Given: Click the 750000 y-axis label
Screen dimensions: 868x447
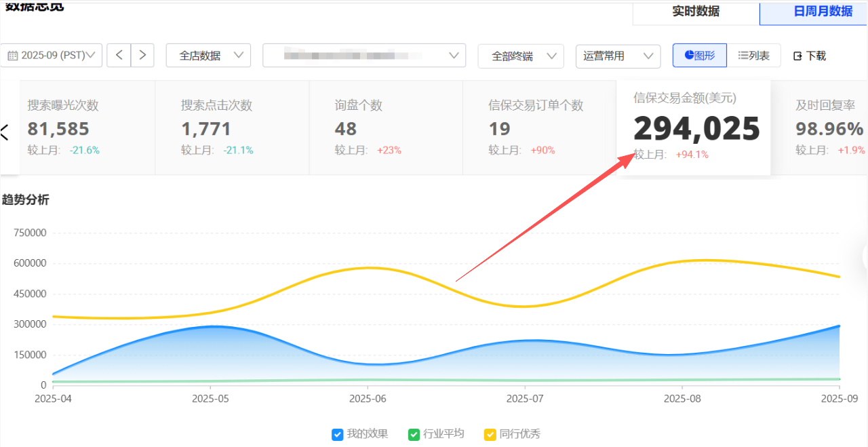Looking at the screenshot, I should pyautogui.click(x=30, y=233).
